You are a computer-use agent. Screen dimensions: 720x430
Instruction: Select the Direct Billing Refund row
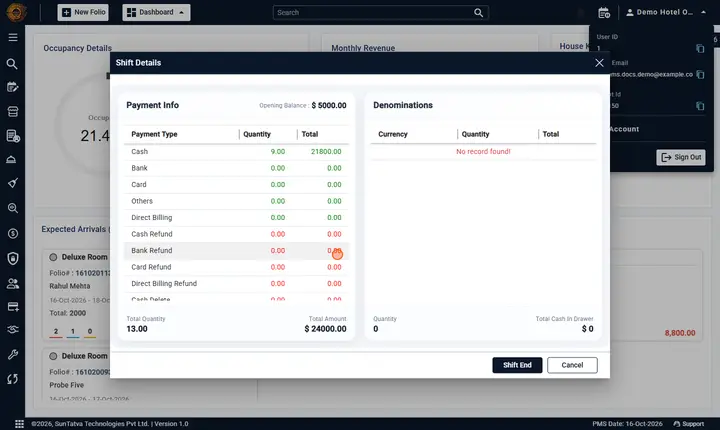pos(236,284)
